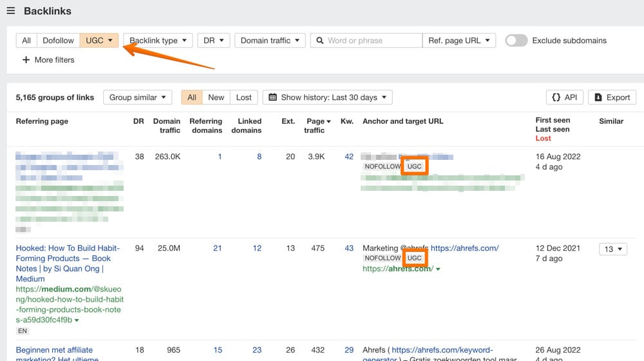Screen dimensions: 644x361
Task: Click referring domains value 21
Action: pyautogui.click(x=217, y=248)
